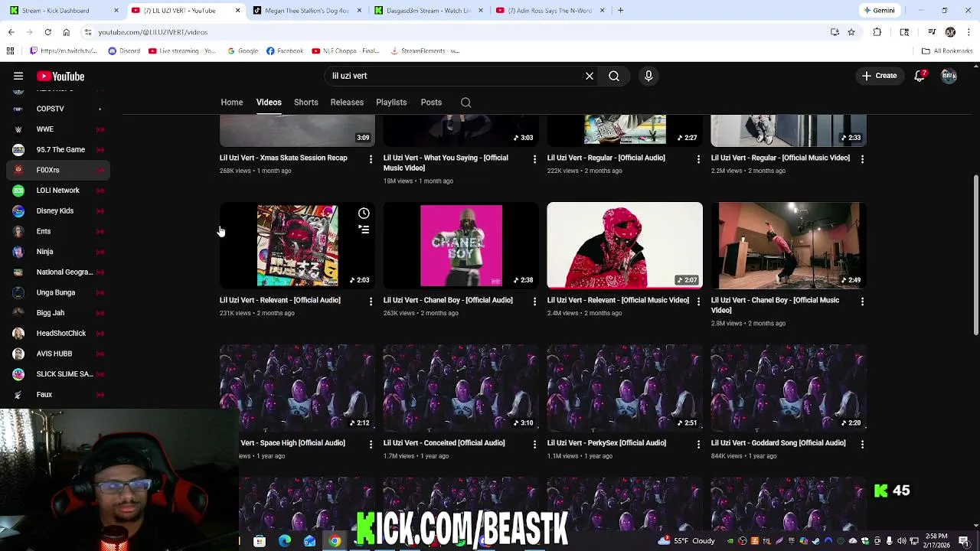Viewport: 980px width, 551px height.
Task: Select 95.7 The Game in sidebar subscriptions
Action: 58,150
